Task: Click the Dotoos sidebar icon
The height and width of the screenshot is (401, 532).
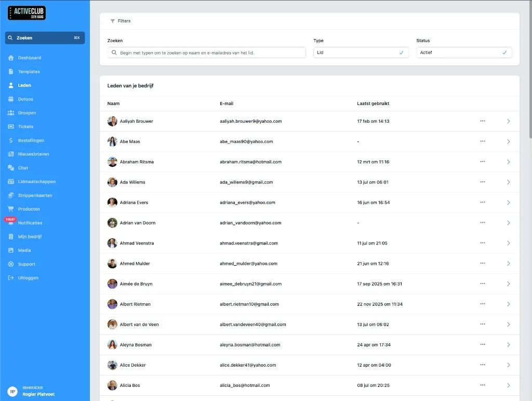Action: click(x=11, y=99)
